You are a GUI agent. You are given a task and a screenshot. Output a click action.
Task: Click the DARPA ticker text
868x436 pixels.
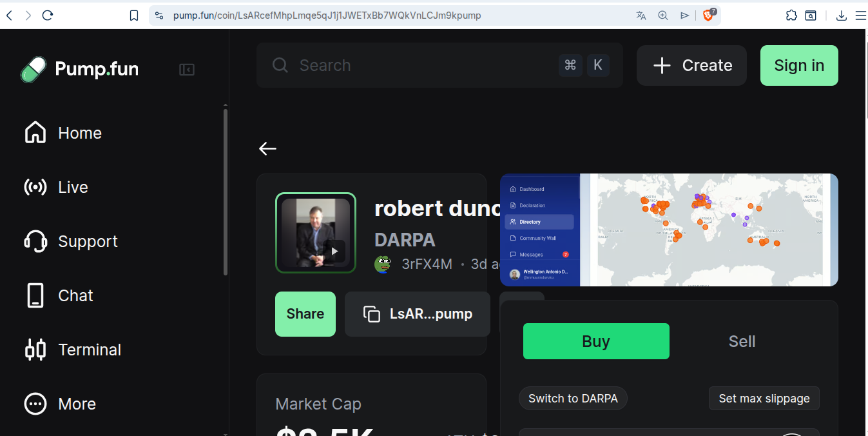(x=405, y=240)
